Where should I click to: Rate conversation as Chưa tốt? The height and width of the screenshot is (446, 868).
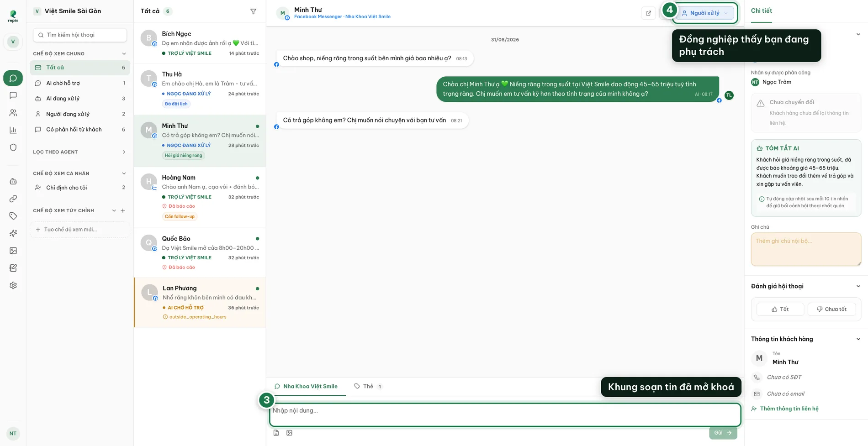point(831,309)
